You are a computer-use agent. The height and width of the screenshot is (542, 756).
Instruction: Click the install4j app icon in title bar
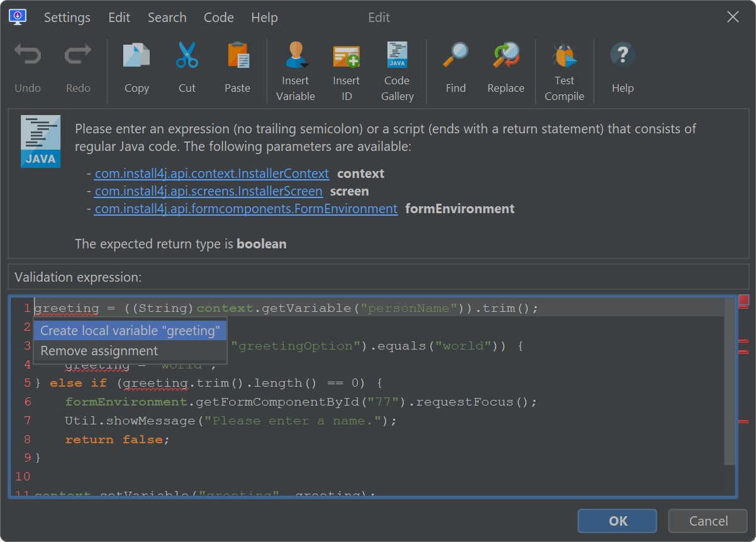coord(18,17)
